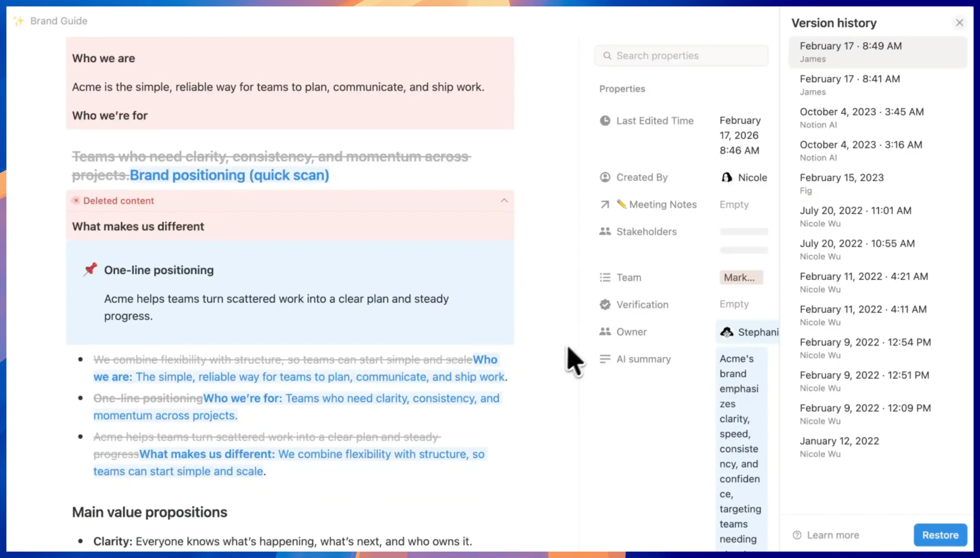Screen dimensions: 980x558
Task: Click the One-line positioning callout heading
Action: point(159,270)
